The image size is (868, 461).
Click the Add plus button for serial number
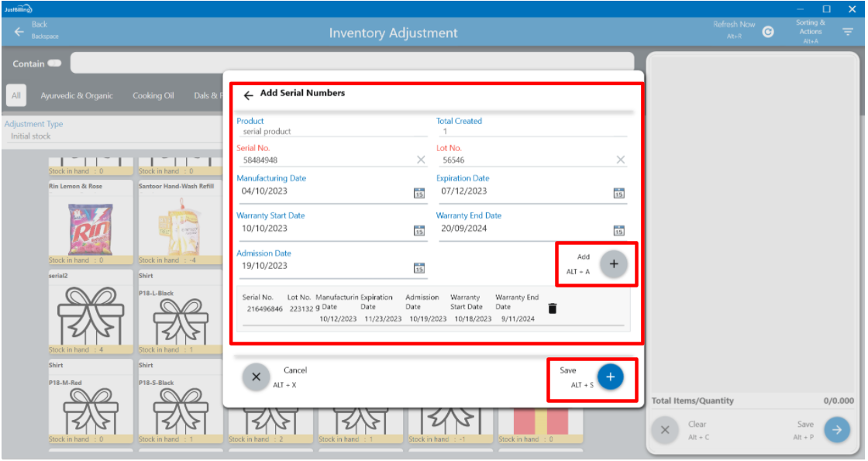click(614, 263)
